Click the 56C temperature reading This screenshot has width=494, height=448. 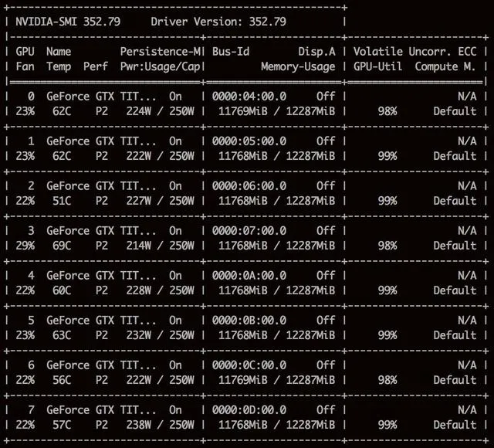[x=59, y=380]
